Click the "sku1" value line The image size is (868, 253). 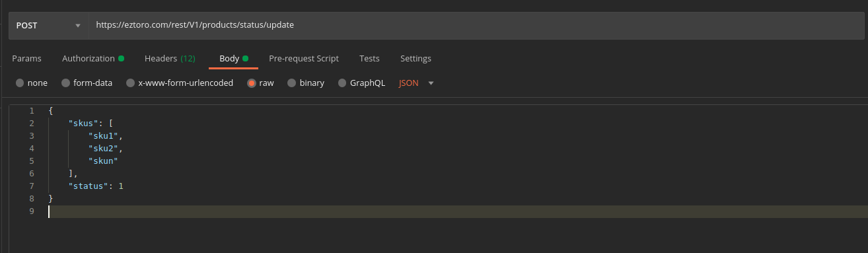click(x=106, y=135)
